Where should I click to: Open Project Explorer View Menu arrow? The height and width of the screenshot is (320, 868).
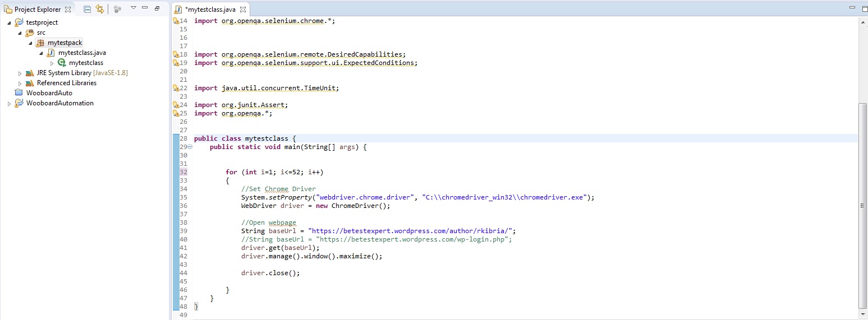pyautogui.click(x=133, y=8)
